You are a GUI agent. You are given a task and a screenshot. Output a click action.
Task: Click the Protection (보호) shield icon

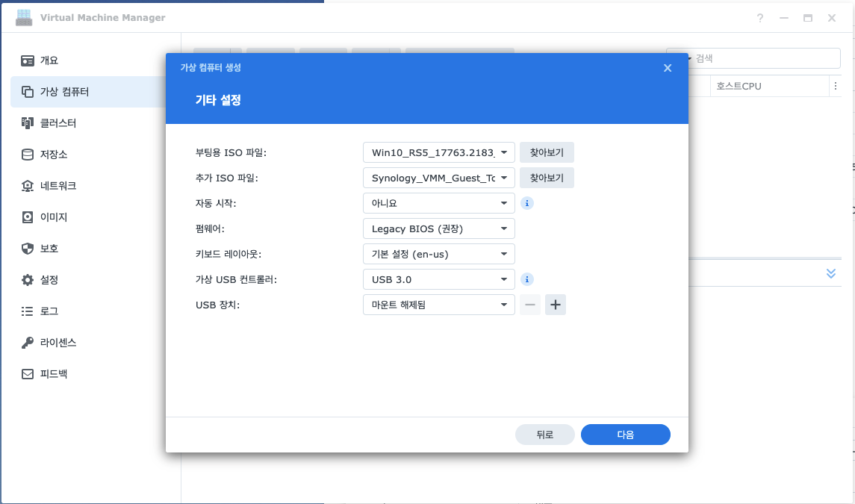click(x=28, y=249)
